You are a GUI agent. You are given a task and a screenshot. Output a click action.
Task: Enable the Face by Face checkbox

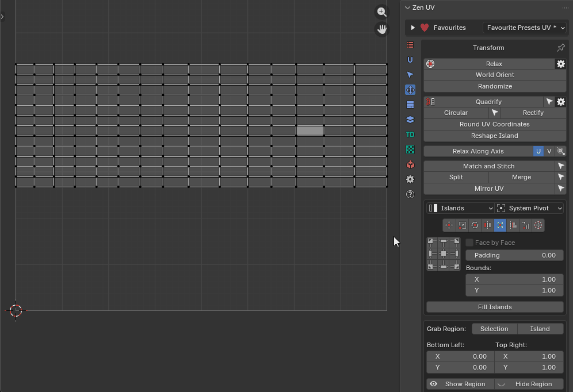point(469,243)
